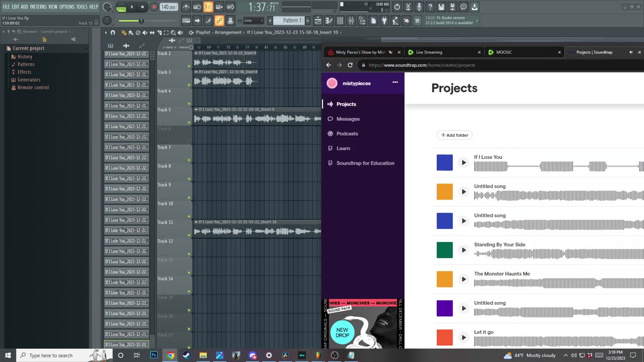Select the playlist Draw pencil tool
The image size is (644, 362).
pyautogui.click(x=124, y=33)
